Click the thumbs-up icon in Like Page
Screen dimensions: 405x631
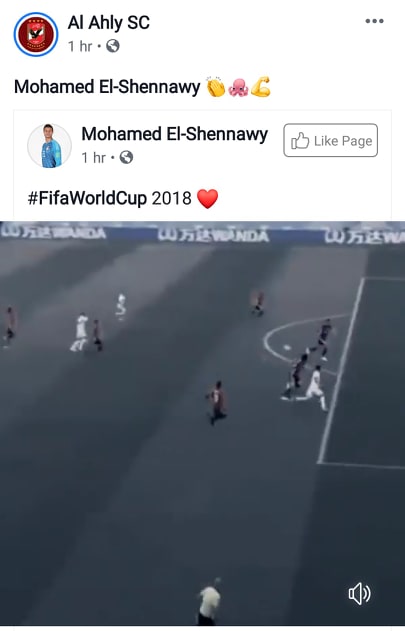click(x=300, y=141)
